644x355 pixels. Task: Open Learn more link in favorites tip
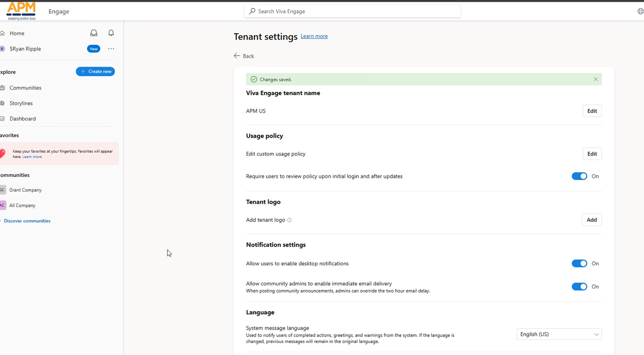coord(32,157)
